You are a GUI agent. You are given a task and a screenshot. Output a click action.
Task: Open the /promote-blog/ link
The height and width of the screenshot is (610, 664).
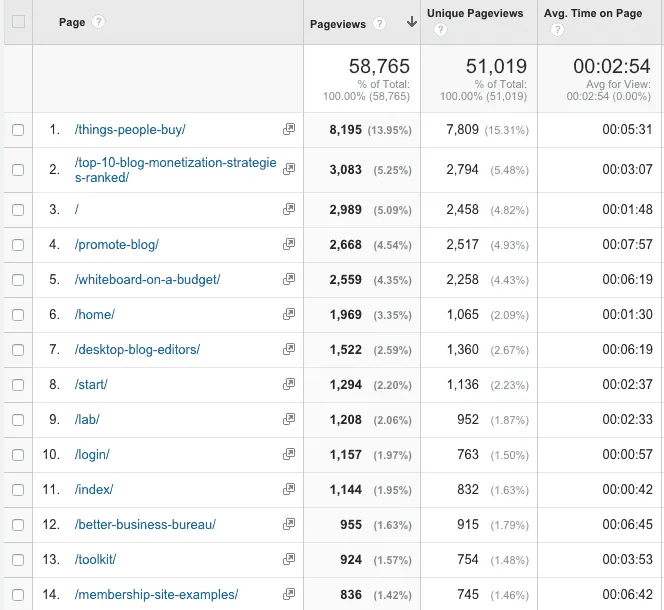point(116,244)
